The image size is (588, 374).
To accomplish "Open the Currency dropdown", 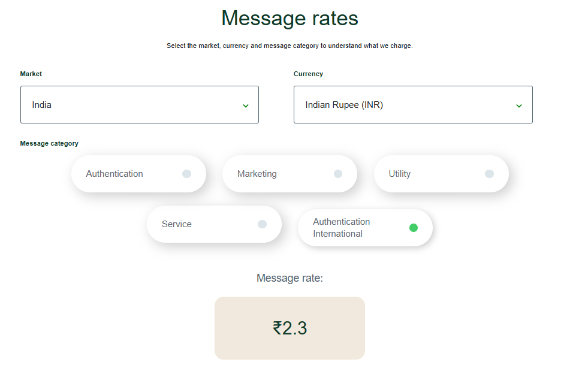I will [412, 104].
